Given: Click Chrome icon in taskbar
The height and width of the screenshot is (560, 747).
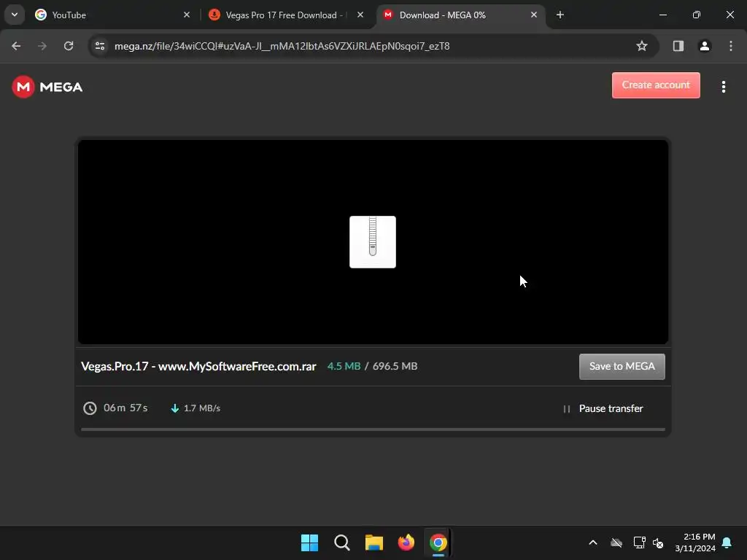Looking at the screenshot, I should click(x=438, y=542).
